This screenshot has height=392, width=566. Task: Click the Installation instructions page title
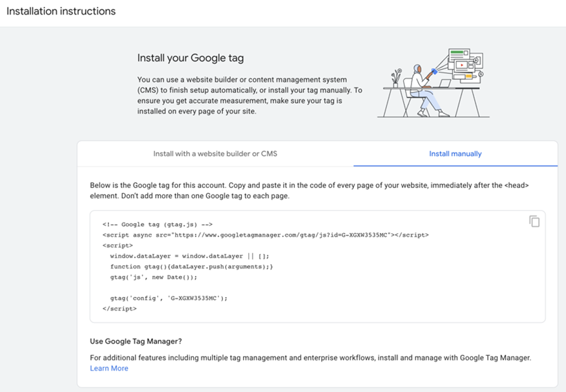point(61,11)
